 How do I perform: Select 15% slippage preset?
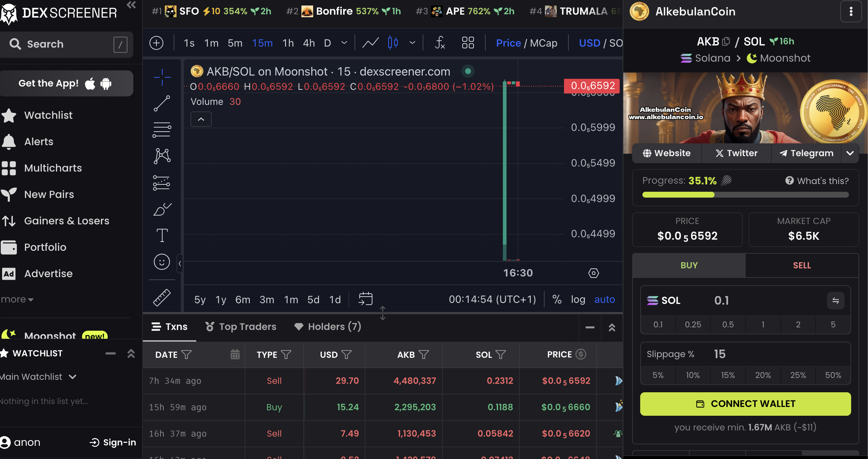point(728,375)
